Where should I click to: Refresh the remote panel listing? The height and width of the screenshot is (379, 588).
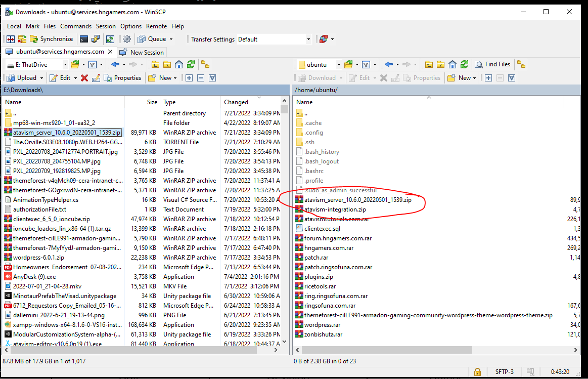click(464, 65)
